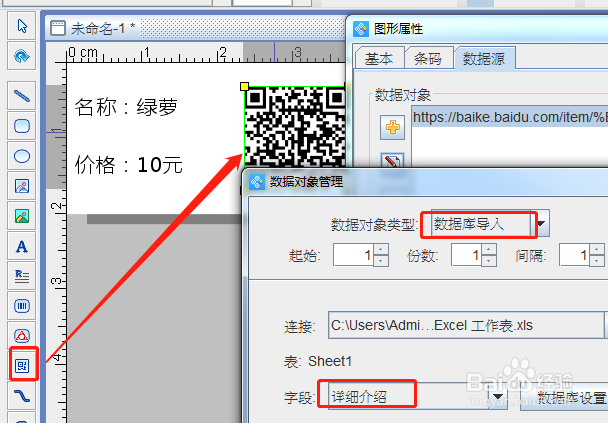Click the document icon on 未命名-1 tab

click(57, 28)
